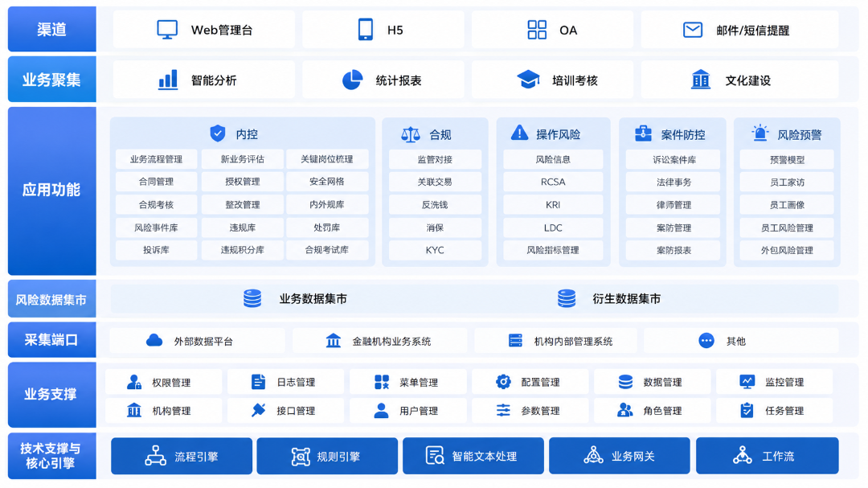Select the KRI cell
868x488 pixels.
pos(553,205)
